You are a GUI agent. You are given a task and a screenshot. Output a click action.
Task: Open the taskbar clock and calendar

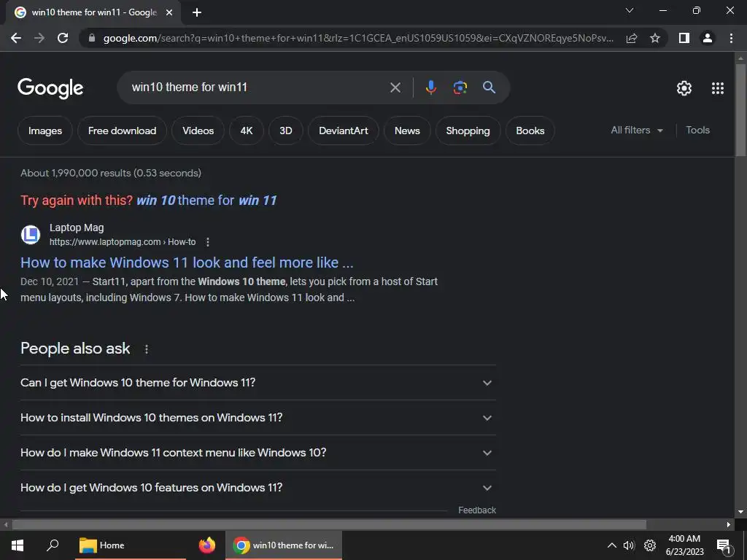point(684,545)
